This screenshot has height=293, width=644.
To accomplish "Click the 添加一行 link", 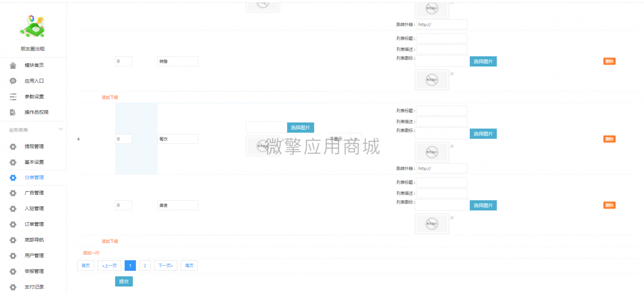I will (91, 253).
